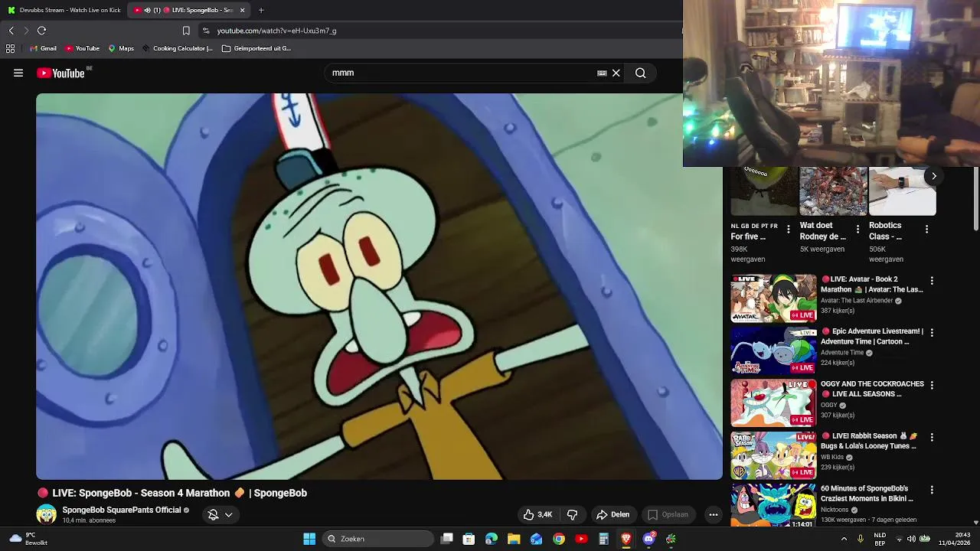Screen dimensions: 980x551
Task: Go back in the browser
Action: tap(11, 31)
